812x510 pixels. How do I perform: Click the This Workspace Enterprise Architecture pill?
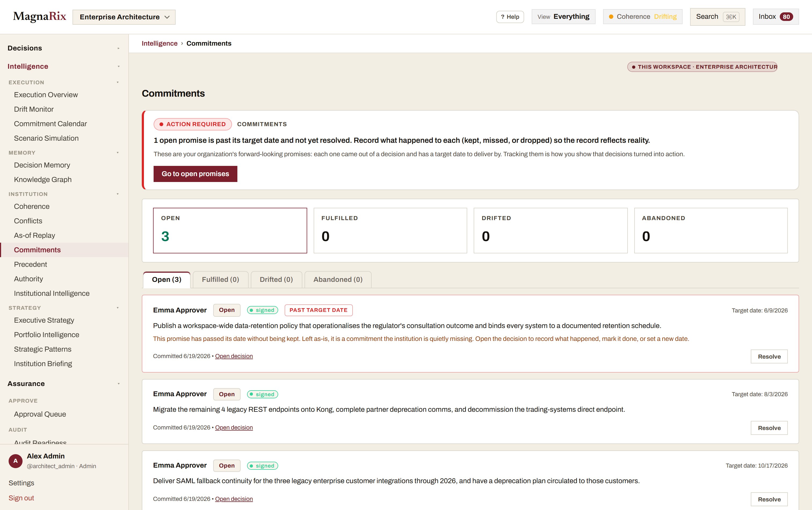coord(702,67)
